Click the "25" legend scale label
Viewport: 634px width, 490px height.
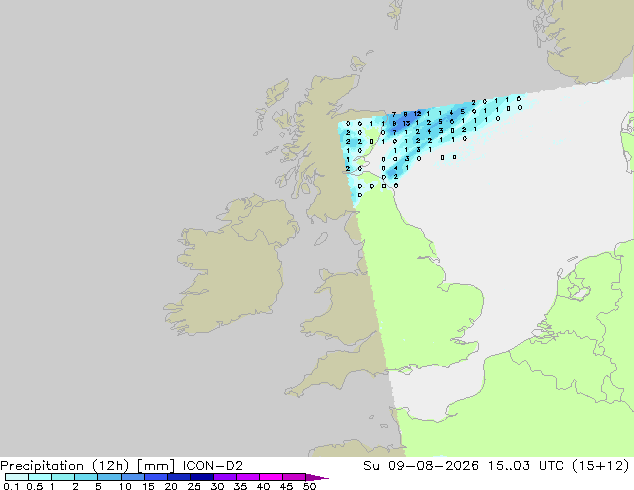tap(194, 486)
